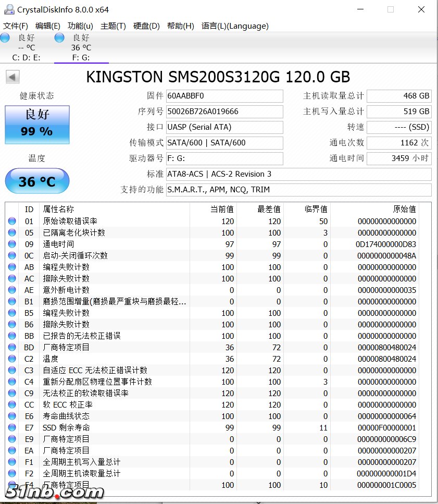Image resolution: width=438 pixels, height=504 pixels.
Task: Open the 功能(u) menu
Action: coord(80,26)
